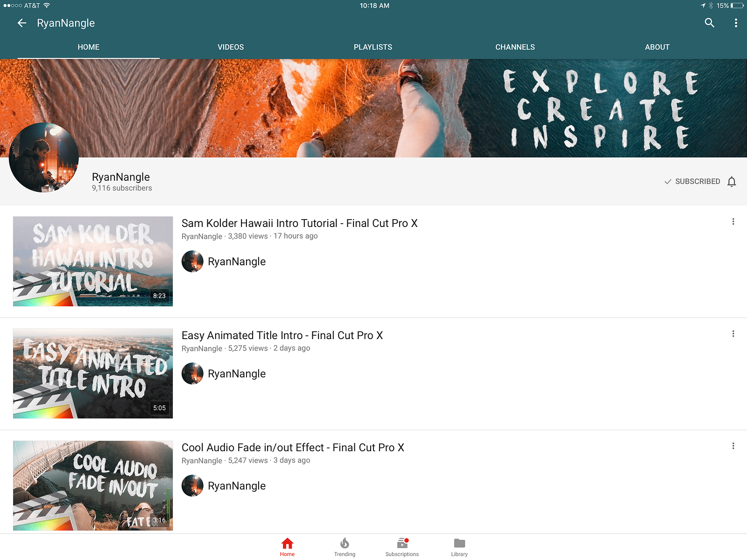Open Subscriptions in the bottom navigation
The width and height of the screenshot is (747, 560).
[402, 547]
